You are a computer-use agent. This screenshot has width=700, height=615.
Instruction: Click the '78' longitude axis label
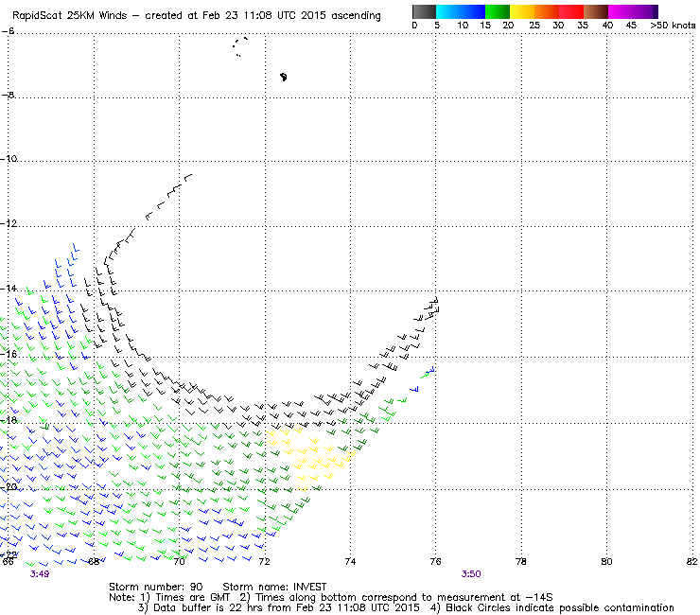coord(521,562)
